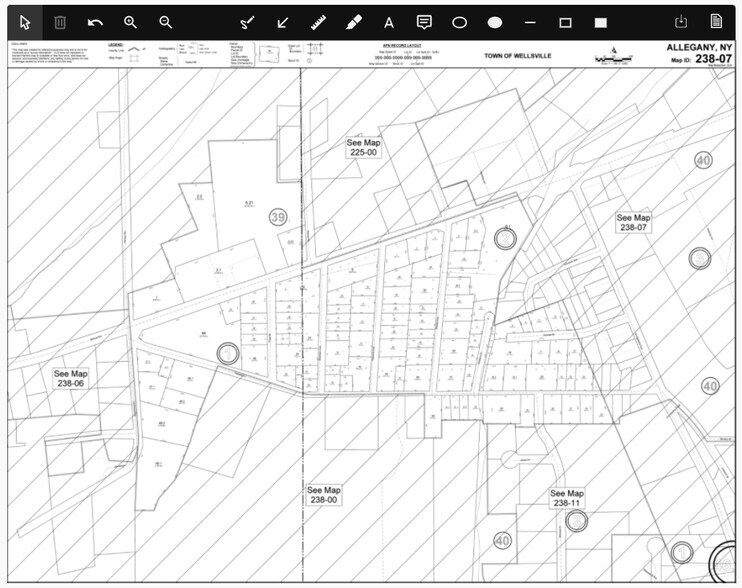Open the document page icon

(716, 22)
